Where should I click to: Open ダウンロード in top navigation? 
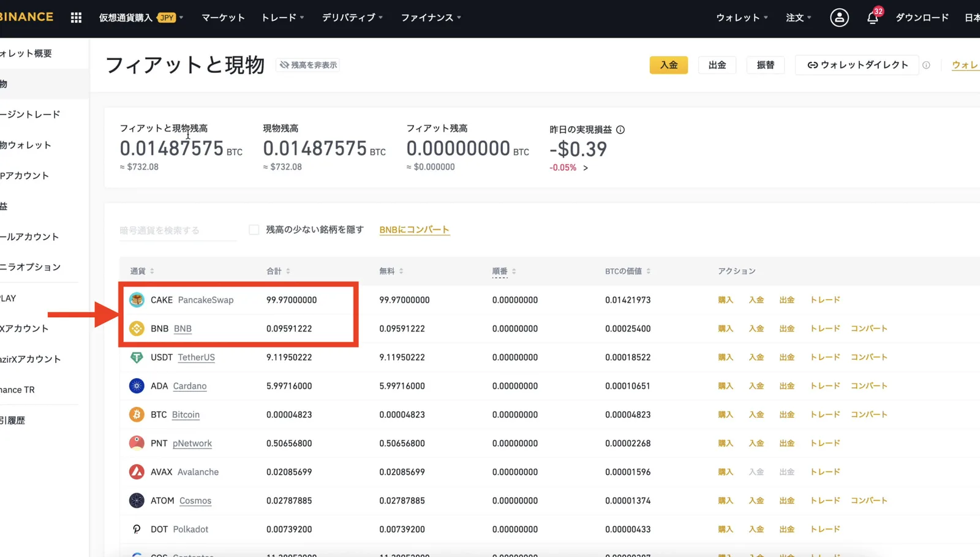(922, 18)
